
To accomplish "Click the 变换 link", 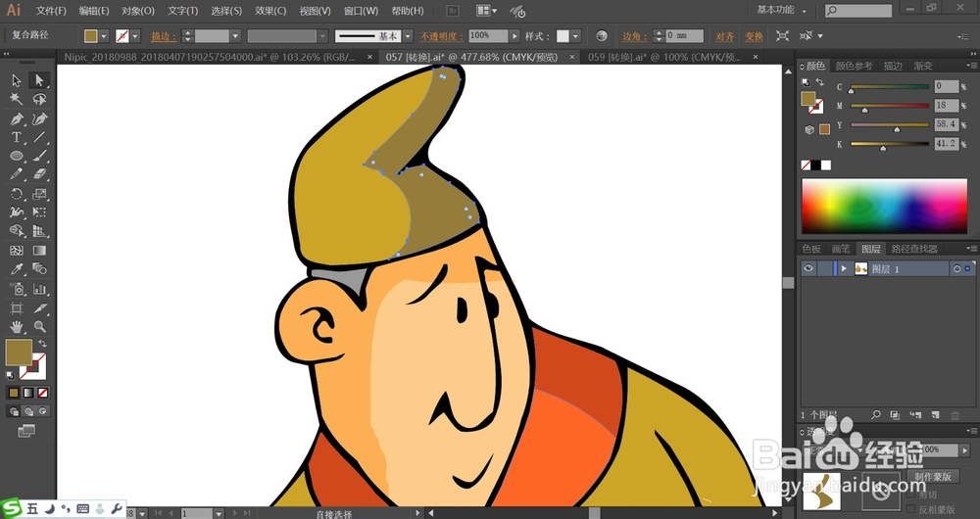I will point(754,37).
